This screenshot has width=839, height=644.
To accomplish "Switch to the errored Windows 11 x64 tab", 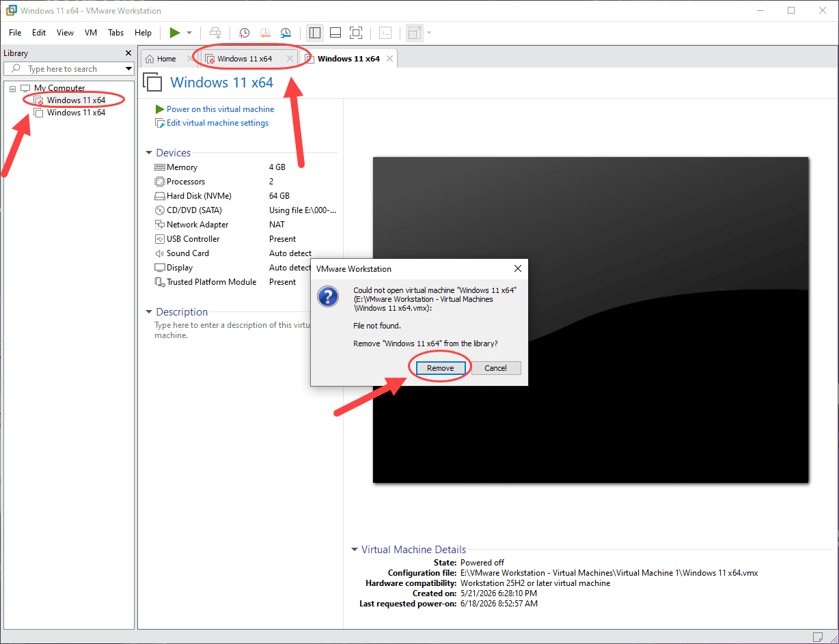I will pos(245,59).
